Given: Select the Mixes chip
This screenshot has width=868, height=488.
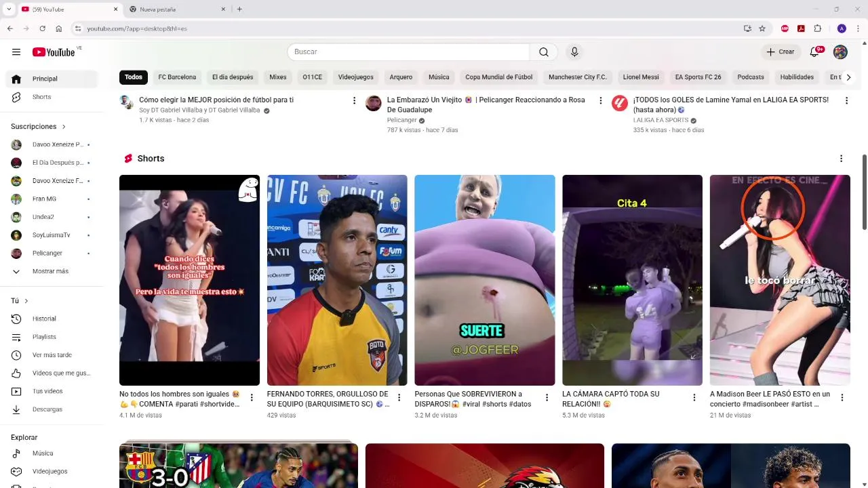Looking at the screenshot, I should click(x=278, y=77).
